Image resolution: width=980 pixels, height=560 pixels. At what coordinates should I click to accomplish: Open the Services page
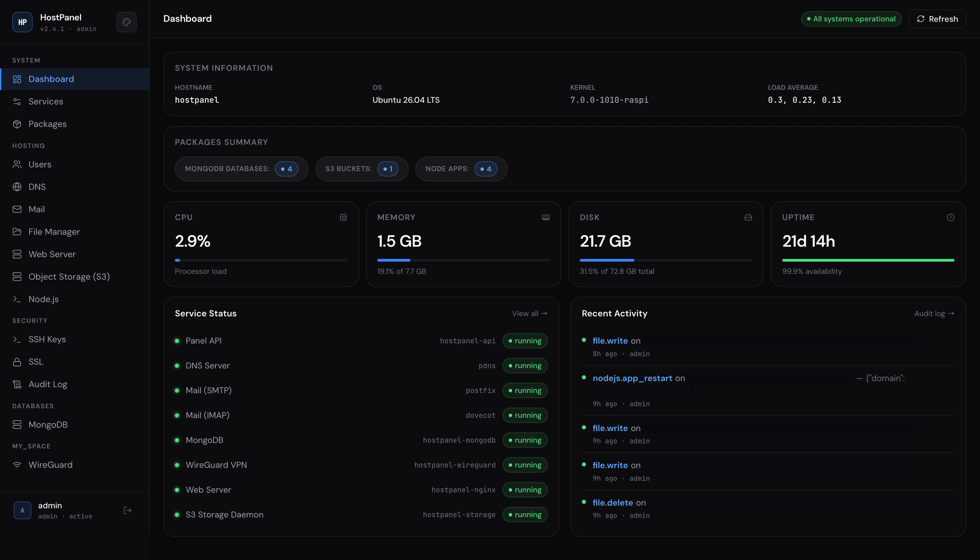(75, 101)
